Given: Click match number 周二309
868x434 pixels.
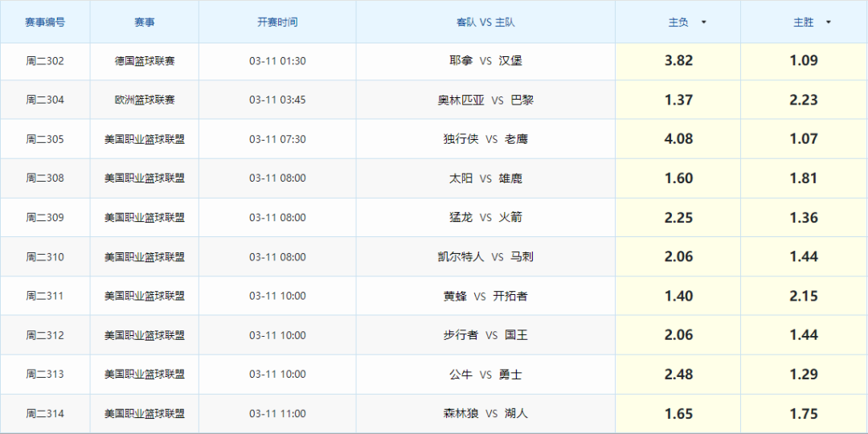Looking at the screenshot, I should tap(45, 218).
